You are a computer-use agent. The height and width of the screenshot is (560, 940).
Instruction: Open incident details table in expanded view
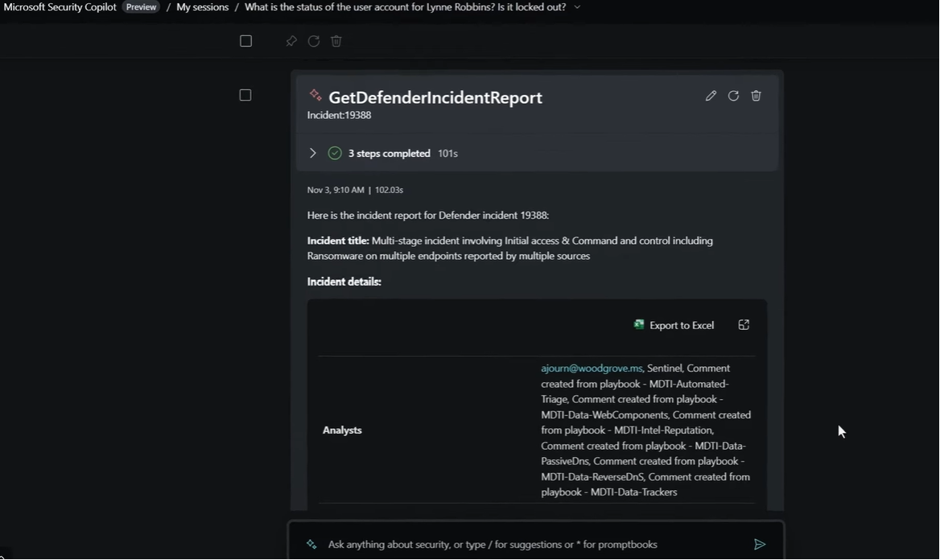pos(744,325)
